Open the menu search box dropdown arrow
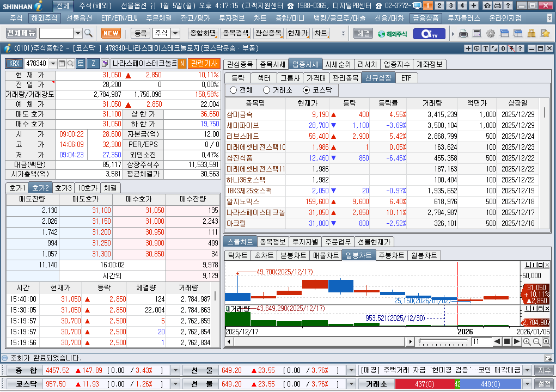The height and width of the screenshot is (392, 556). pos(78,33)
